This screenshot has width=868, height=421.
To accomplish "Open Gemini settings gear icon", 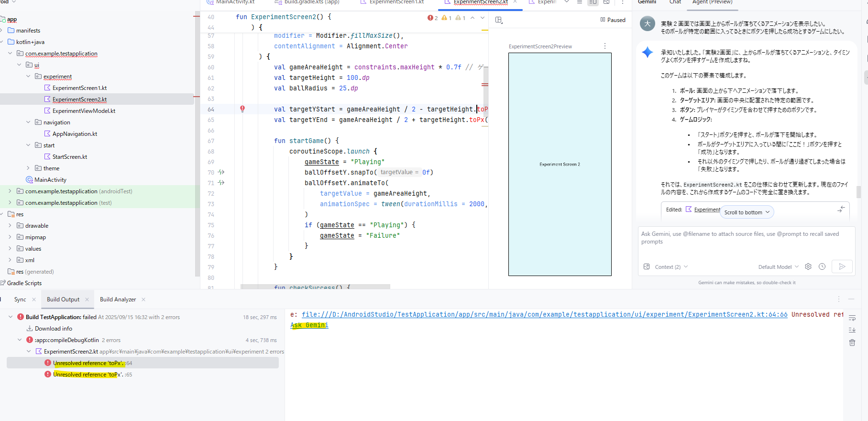I will (808, 266).
